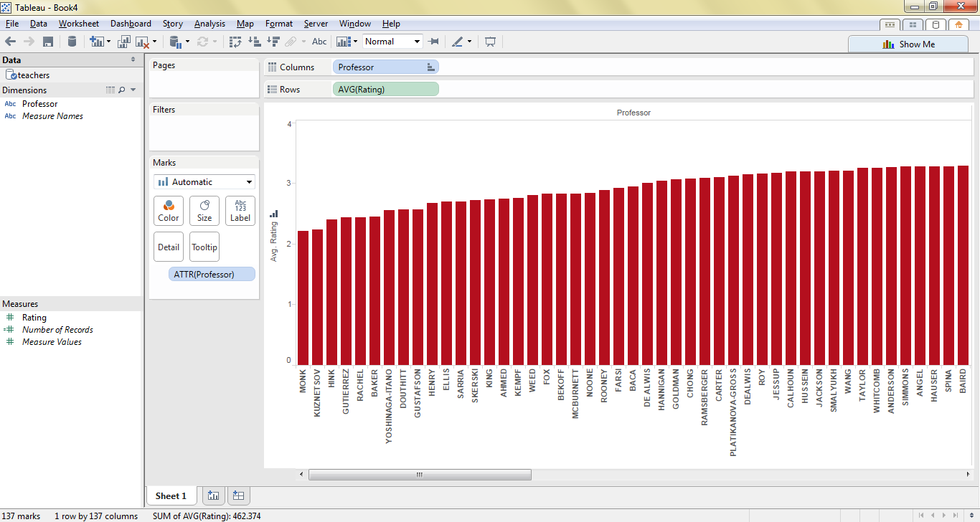Click the horizontal scrollbar thumb under the chart

(420, 475)
